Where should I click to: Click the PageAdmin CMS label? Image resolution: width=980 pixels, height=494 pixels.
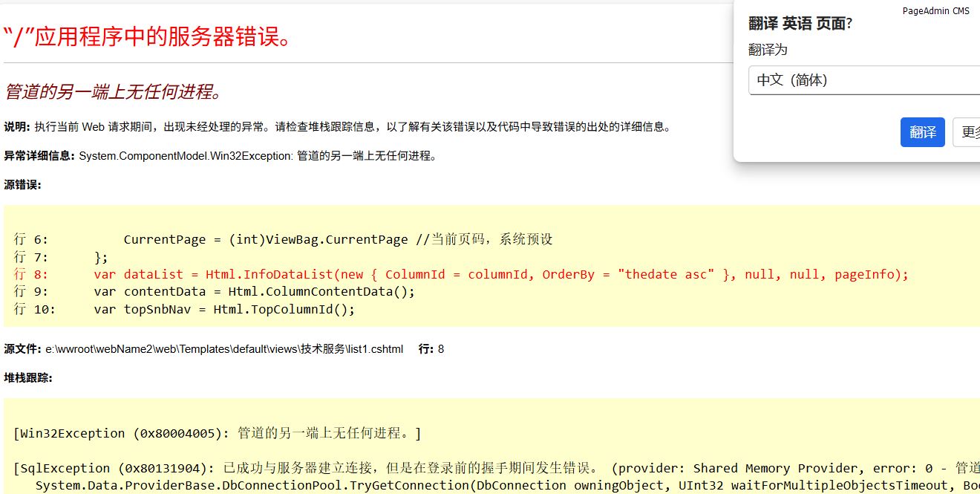[935, 11]
